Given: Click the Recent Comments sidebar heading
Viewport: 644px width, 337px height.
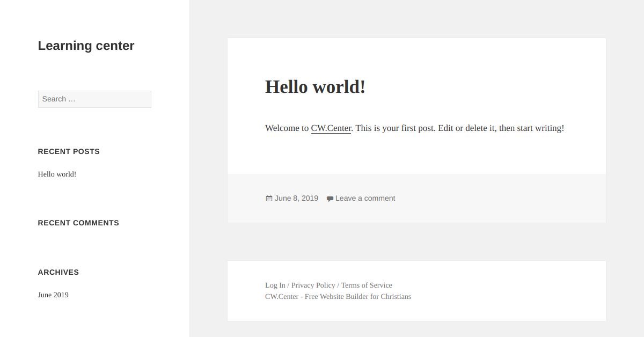Looking at the screenshot, I should point(78,223).
